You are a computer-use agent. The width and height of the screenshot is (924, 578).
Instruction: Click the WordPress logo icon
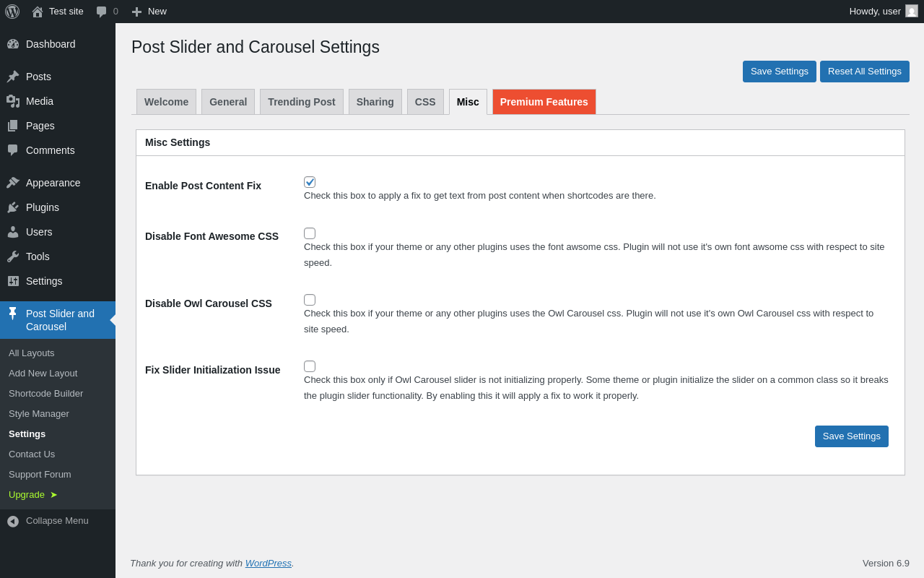click(12, 12)
